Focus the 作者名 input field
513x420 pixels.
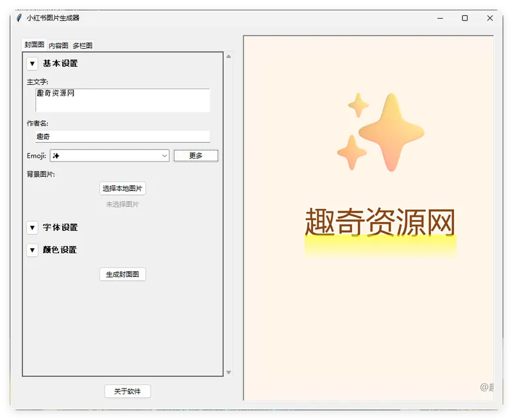point(122,137)
